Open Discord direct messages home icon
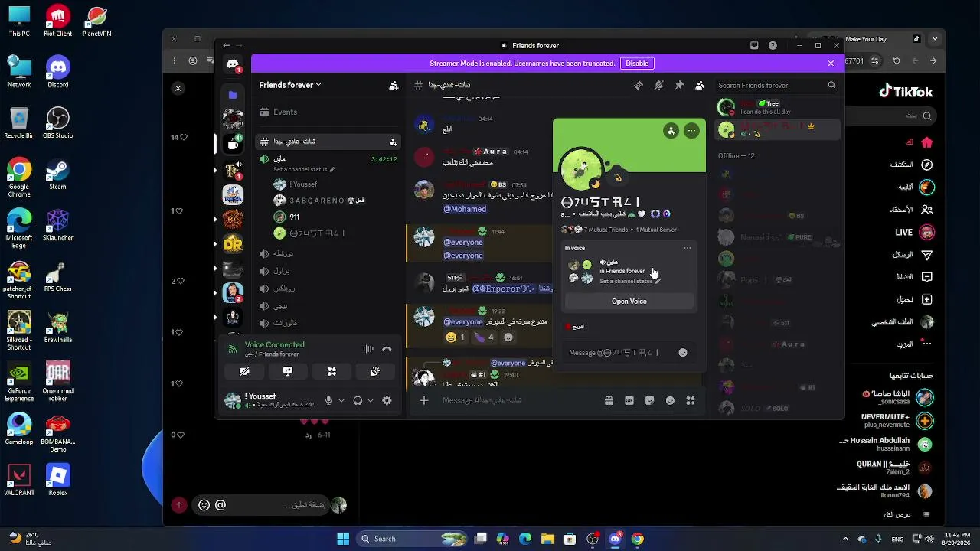 (233, 65)
